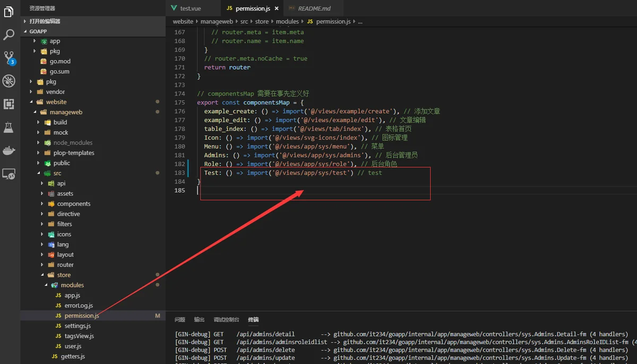Open the Extensions icon in activity bar
Viewport: 637px width, 364px height.
pos(8,104)
